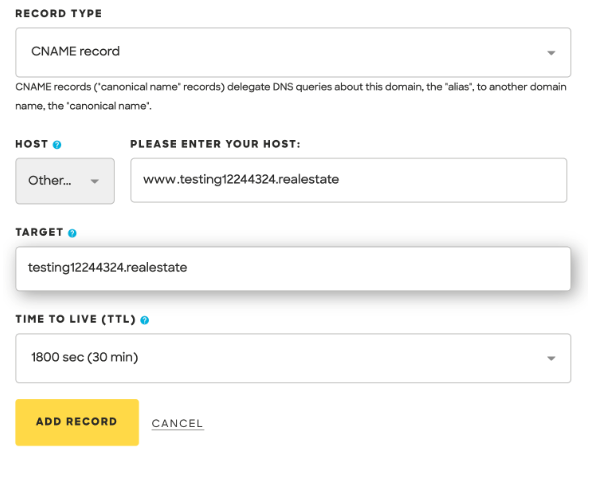Focus the host field containing www.testing12244324.realestate
This screenshot has width=612, height=487.
[348, 181]
